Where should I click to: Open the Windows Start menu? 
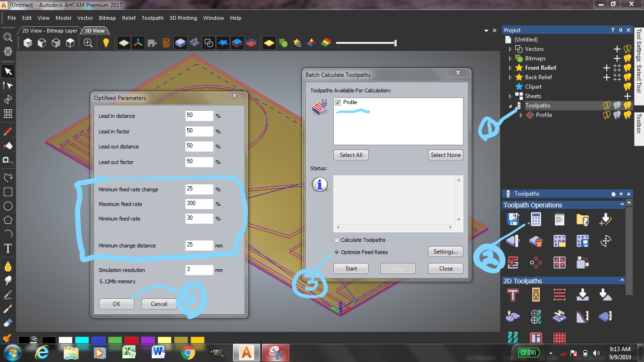point(12,352)
